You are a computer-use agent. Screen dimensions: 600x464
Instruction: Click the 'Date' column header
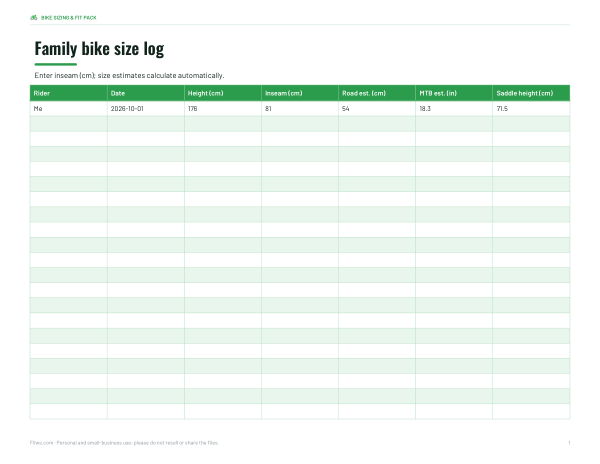pos(146,93)
